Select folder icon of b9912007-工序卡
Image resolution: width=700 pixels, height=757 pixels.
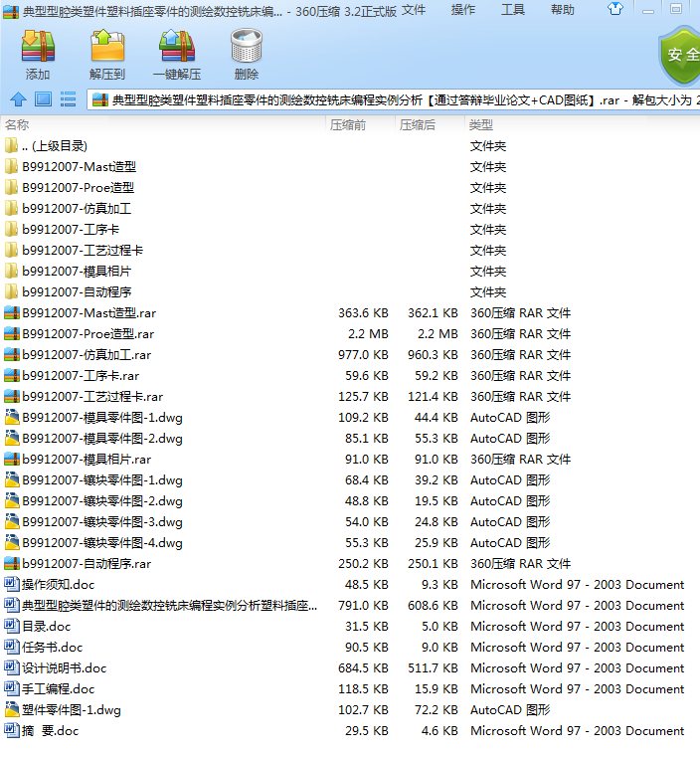coord(11,230)
